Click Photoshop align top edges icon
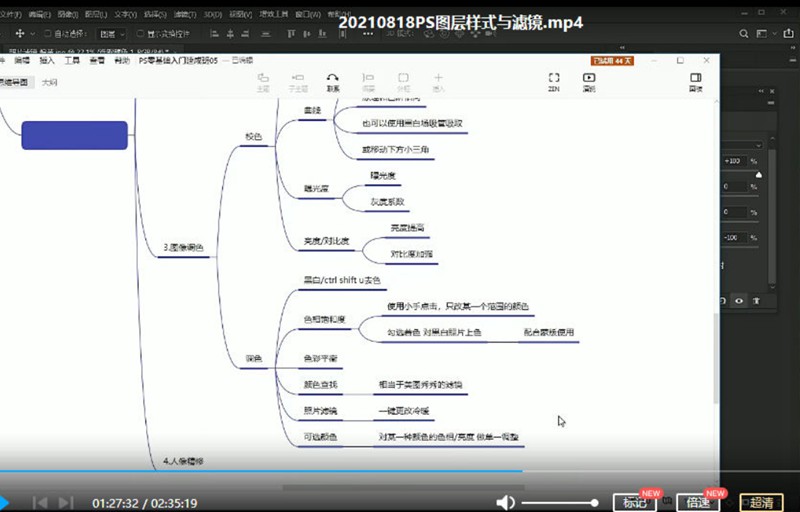This screenshot has width=800, height=512. click(x=291, y=34)
